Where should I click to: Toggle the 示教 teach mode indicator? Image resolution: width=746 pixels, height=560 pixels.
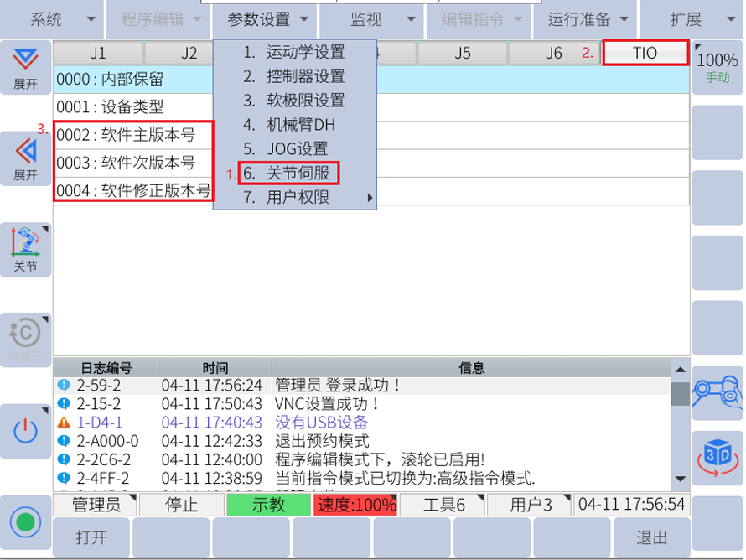click(x=268, y=505)
